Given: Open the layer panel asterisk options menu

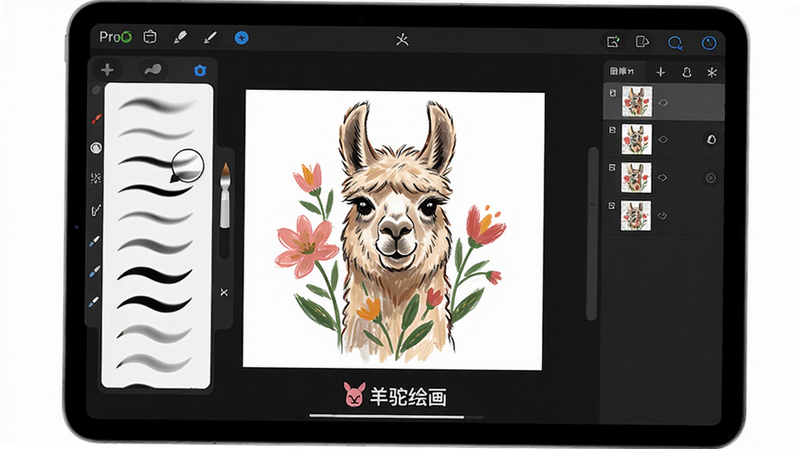Looking at the screenshot, I should point(712,72).
